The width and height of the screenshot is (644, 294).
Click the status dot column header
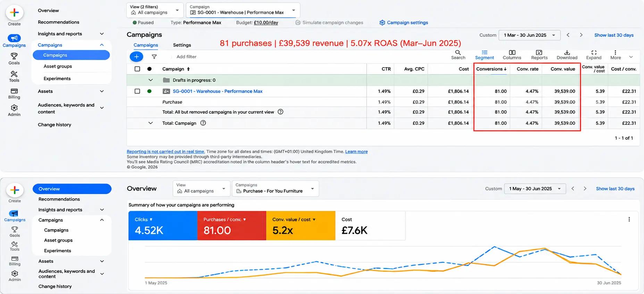point(149,69)
